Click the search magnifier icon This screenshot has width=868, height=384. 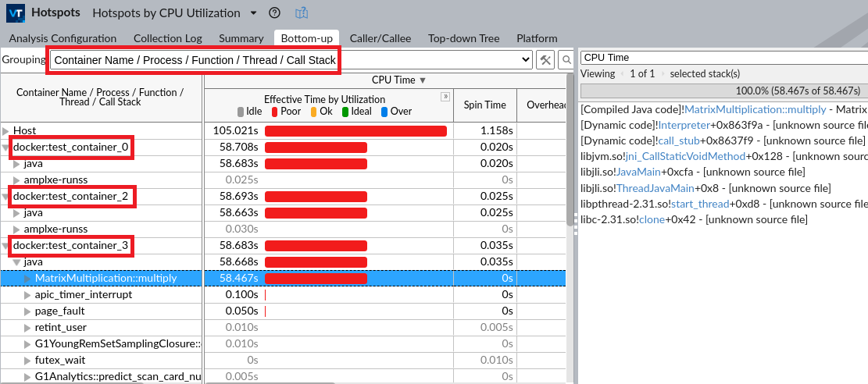point(566,59)
